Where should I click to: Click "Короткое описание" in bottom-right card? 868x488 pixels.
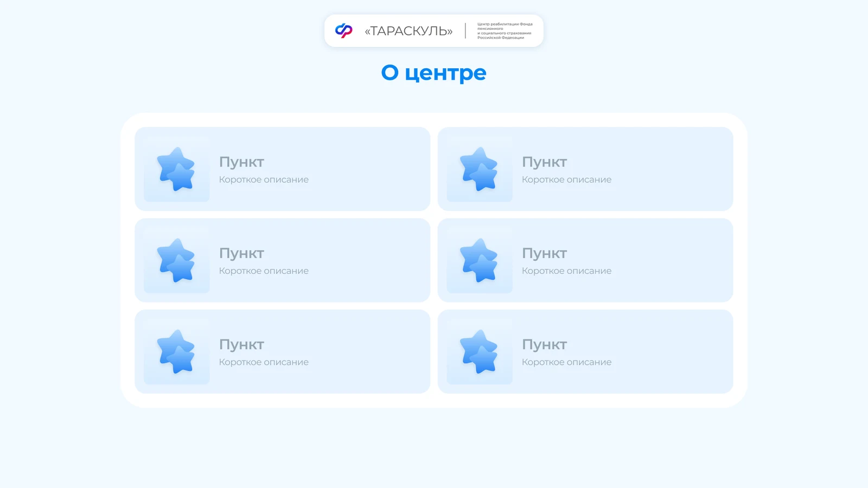pos(566,362)
